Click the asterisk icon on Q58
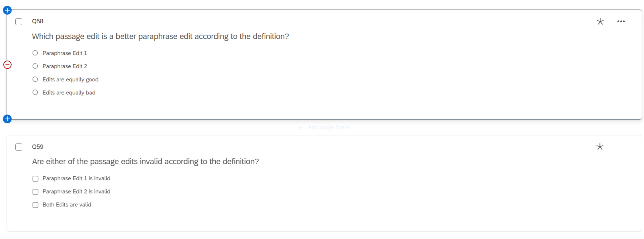644x239 pixels. click(x=600, y=22)
